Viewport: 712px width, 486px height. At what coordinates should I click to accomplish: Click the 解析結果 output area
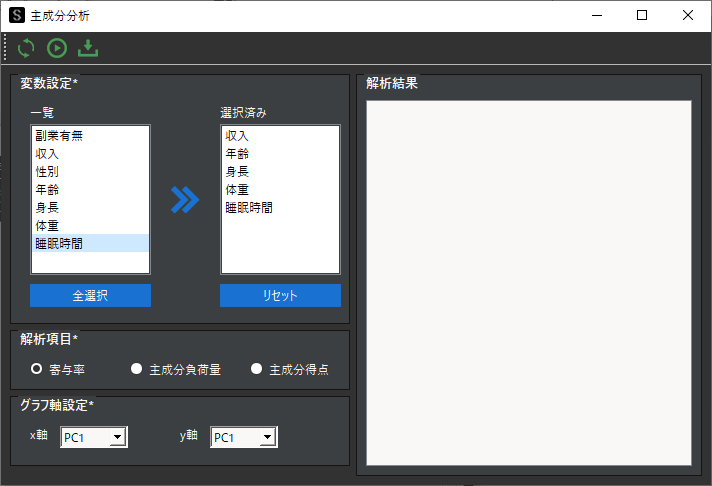point(529,283)
